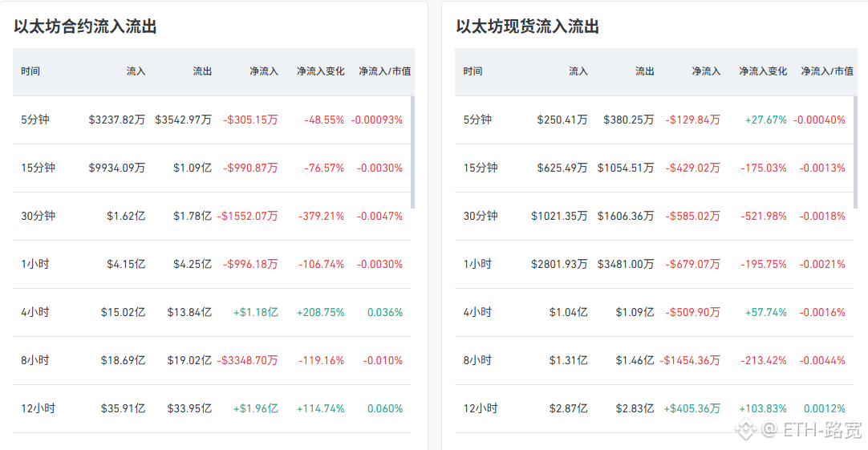868x450 pixels.
Task: Select the 1小时 row in spot table
Action: tap(654, 265)
